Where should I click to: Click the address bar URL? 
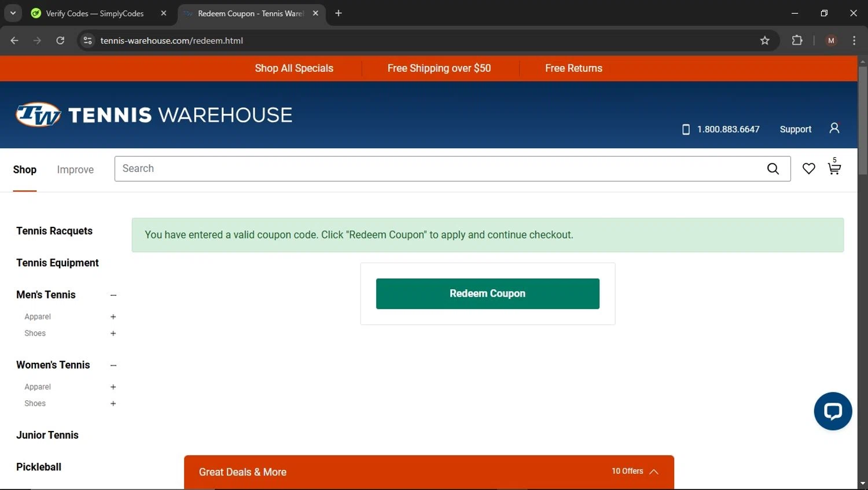(x=171, y=40)
